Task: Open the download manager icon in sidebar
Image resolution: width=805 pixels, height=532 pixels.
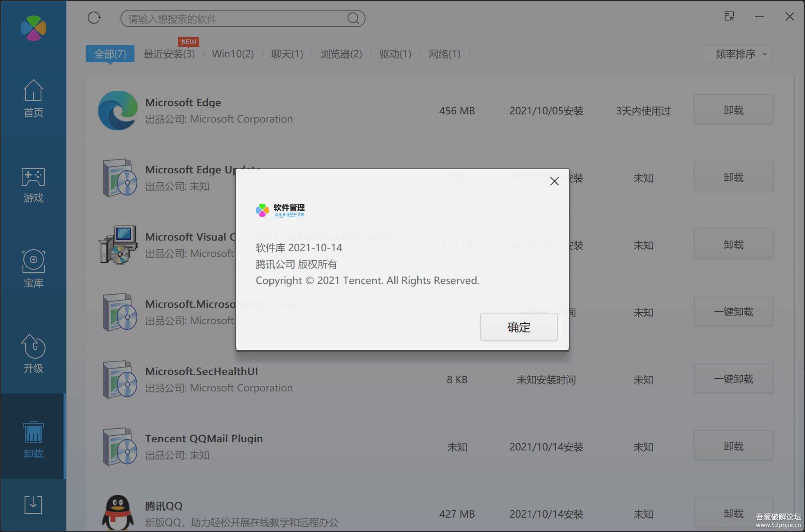Action: point(33,505)
